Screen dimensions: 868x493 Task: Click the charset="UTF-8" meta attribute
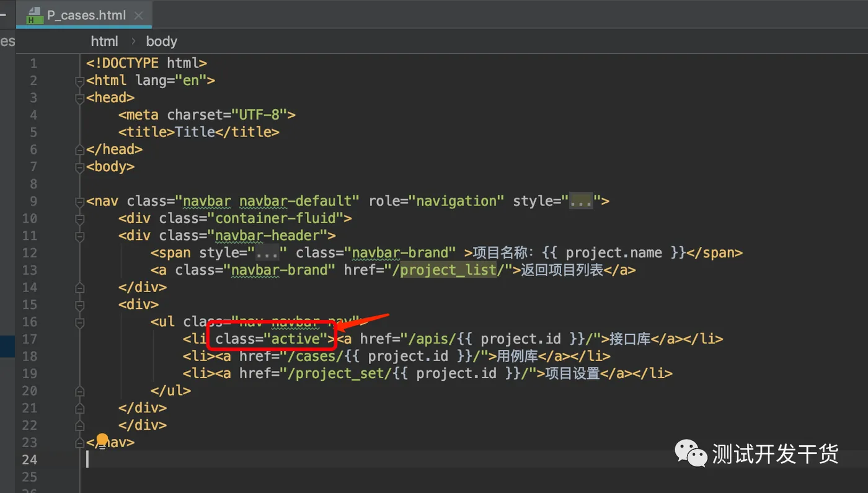pos(227,115)
